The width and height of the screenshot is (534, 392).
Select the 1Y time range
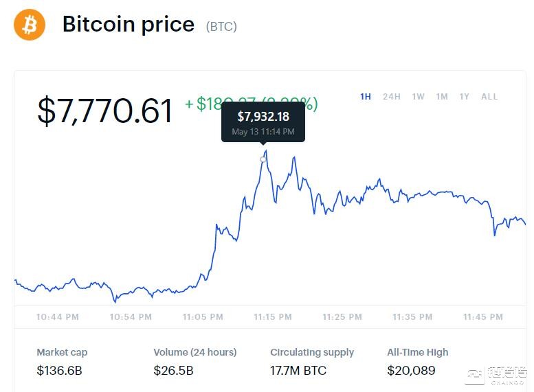click(465, 97)
